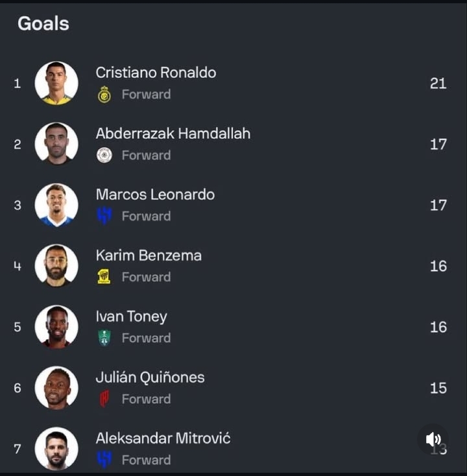Click the Cristiano Ronaldo name link

click(x=156, y=73)
